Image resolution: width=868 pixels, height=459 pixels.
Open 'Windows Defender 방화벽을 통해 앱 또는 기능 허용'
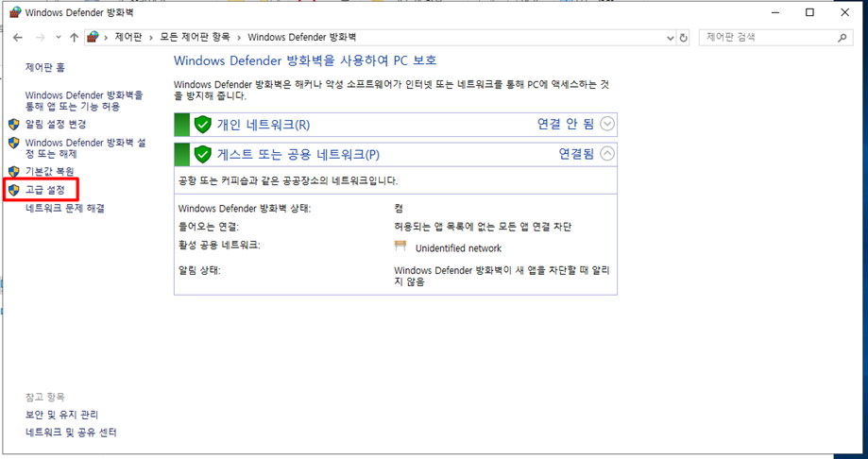click(x=84, y=101)
